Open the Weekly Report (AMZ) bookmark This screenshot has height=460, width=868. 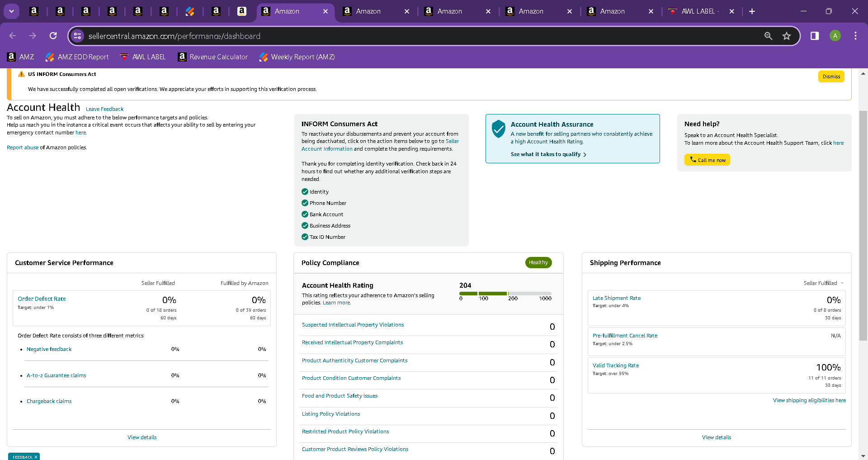coord(297,57)
